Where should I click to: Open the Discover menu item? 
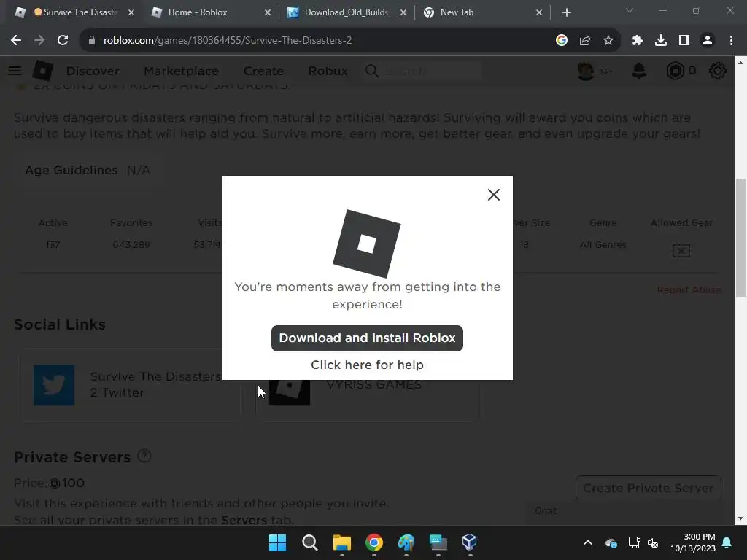point(93,71)
